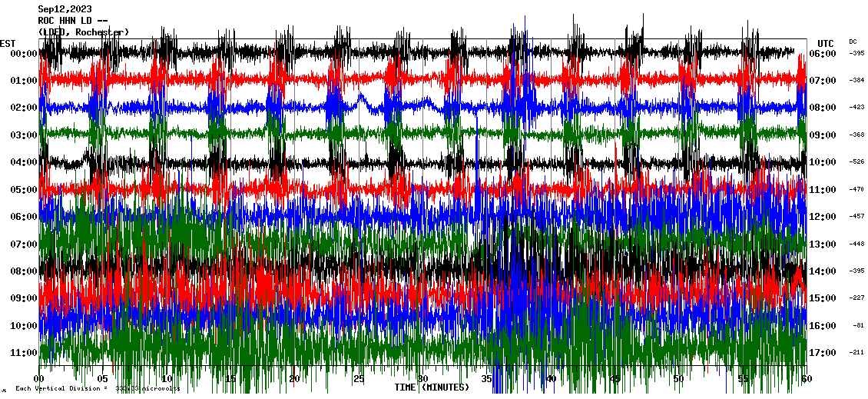Click the UTC axis header
Image resolution: width=868 pixels, height=399 pixels.
pos(825,43)
